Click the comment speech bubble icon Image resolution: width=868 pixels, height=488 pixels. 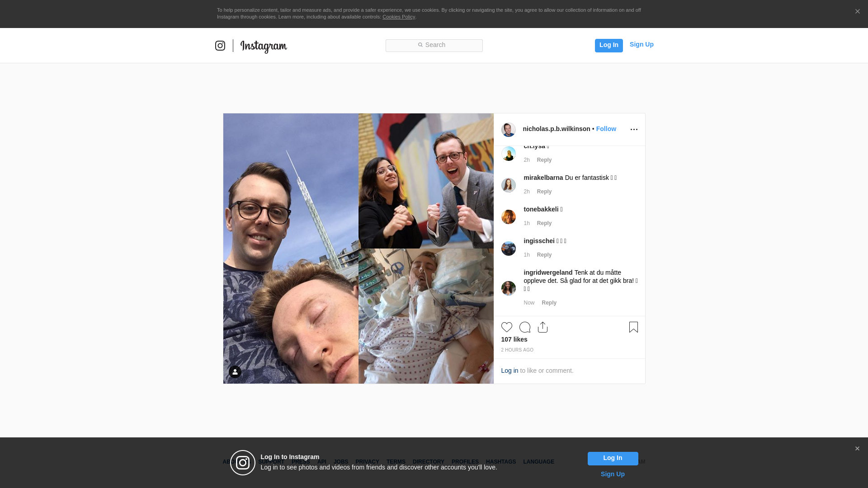pos(525,327)
